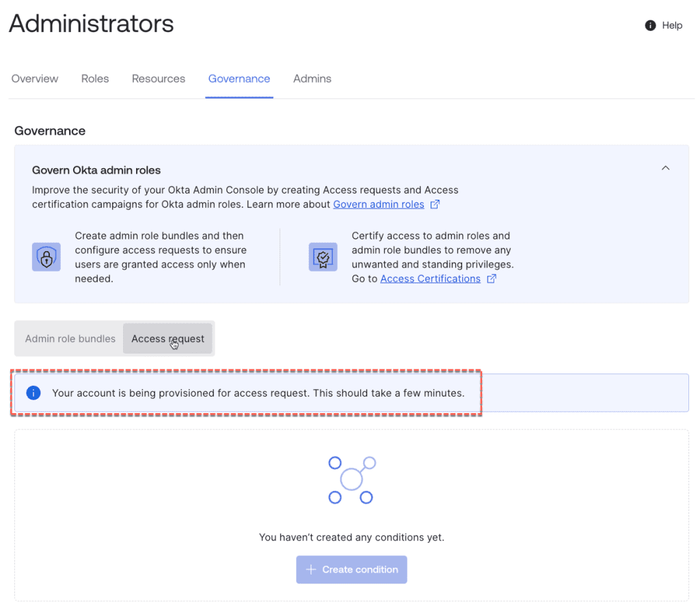This screenshot has width=700, height=606.
Task: Collapse the Govern Okta admin roles panel
Action: [665, 168]
